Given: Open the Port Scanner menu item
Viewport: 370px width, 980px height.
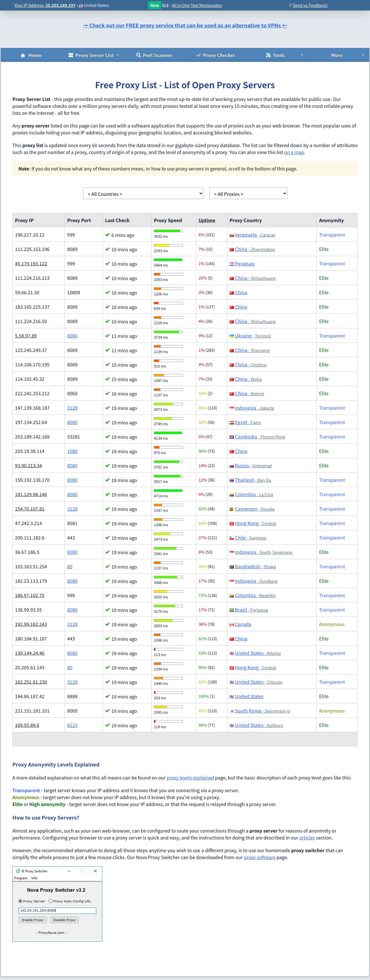Looking at the screenshot, I should [x=154, y=55].
